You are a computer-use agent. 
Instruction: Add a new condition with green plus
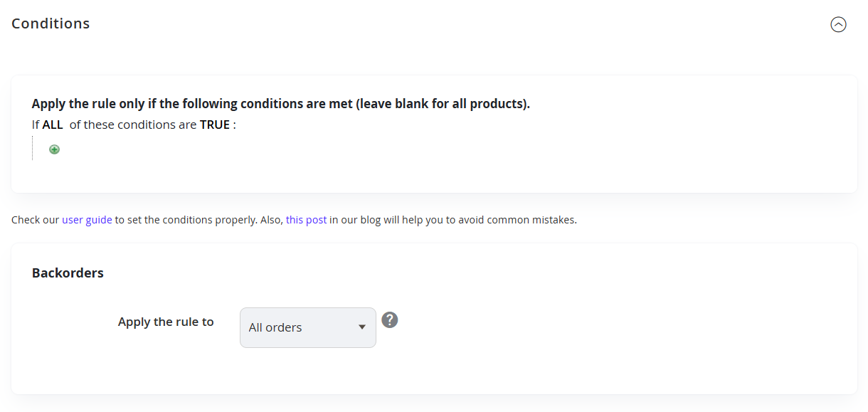tap(54, 149)
